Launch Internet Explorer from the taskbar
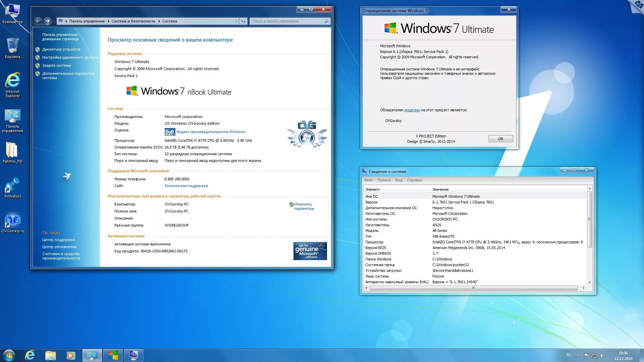Image resolution: width=644 pixels, height=362 pixels. pyautogui.click(x=30, y=355)
